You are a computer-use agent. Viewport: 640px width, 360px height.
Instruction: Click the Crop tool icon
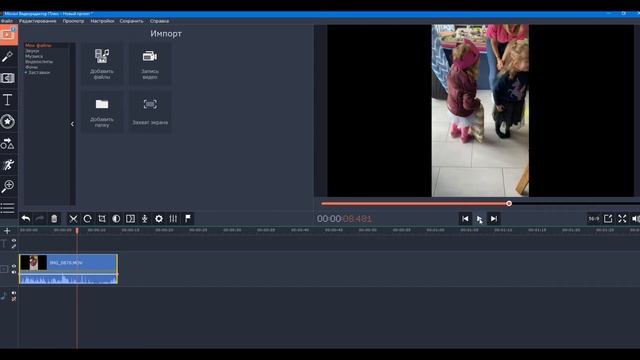click(x=102, y=219)
